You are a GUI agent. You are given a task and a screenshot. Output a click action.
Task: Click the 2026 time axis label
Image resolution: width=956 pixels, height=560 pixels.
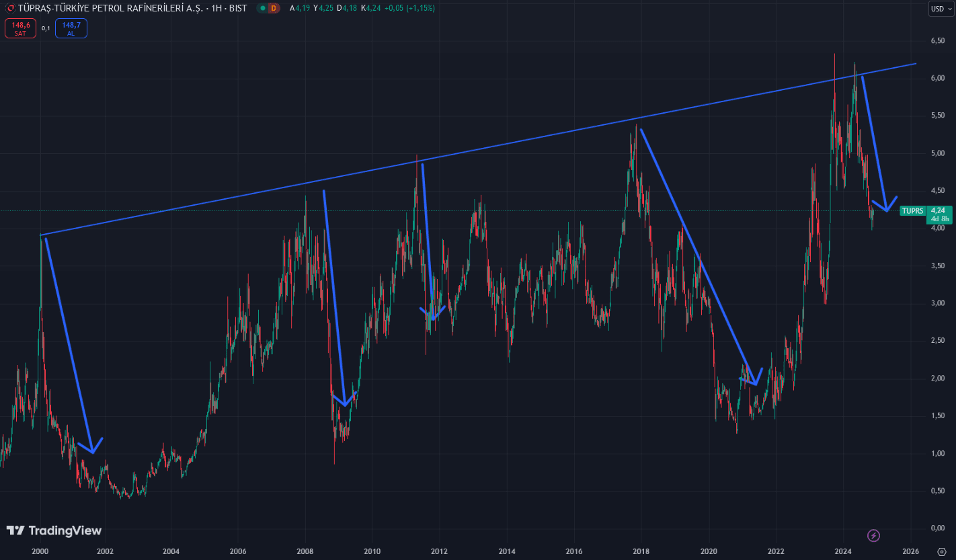pos(910,550)
